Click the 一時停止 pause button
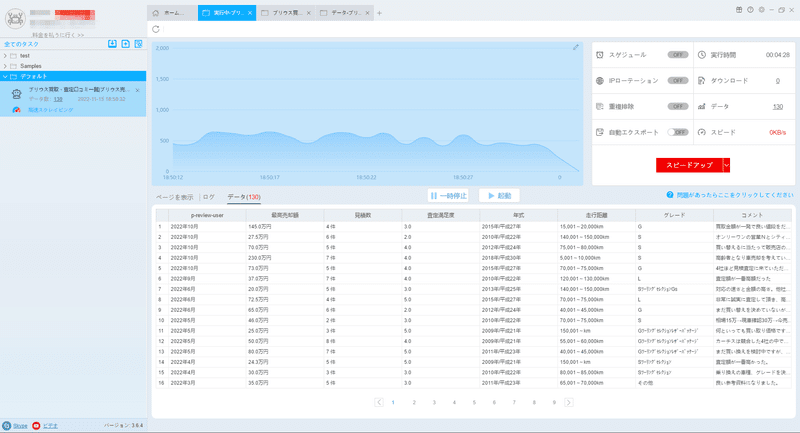 pyautogui.click(x=448, y=196)
